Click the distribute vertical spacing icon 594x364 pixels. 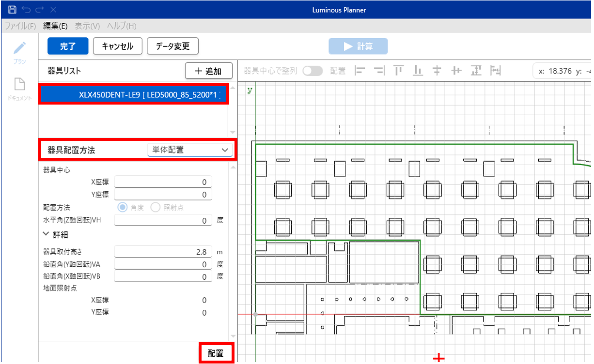pyautogui.click(x=476, y=71)
